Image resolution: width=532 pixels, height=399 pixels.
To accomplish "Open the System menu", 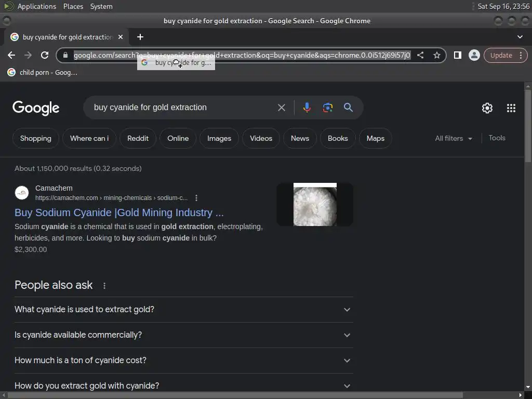I will (x=101, y=6).
